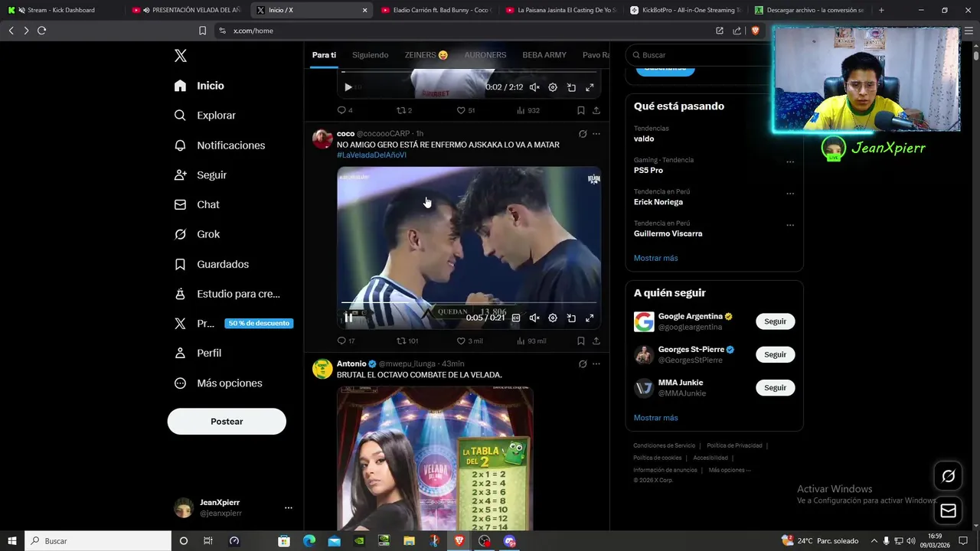Screen dimensions: 980x551
Task: Switch to Siguiendo timeline tab
Action: coord(371,55)
